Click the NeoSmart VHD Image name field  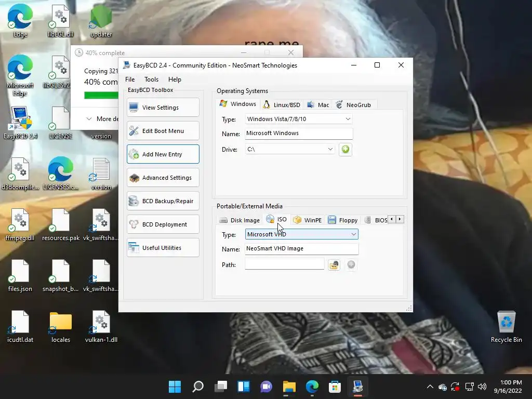[302, 249]
